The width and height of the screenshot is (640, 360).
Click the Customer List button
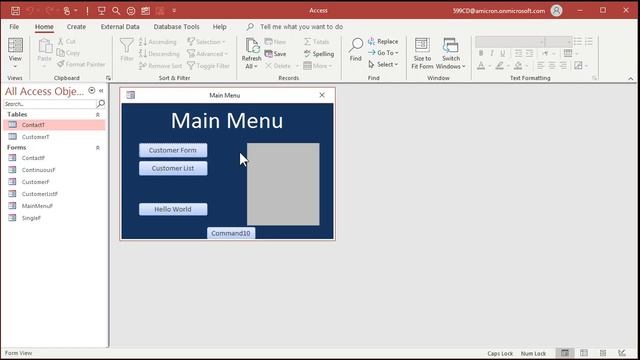click(x=173, y=168)
